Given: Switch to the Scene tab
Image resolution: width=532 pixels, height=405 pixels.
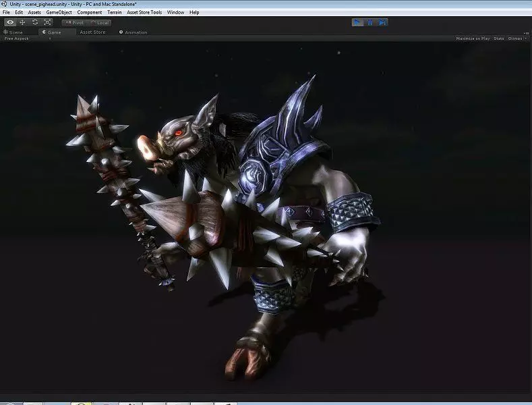Looking at the screenshot, I should pyautogui.click(x=13, y=32).
